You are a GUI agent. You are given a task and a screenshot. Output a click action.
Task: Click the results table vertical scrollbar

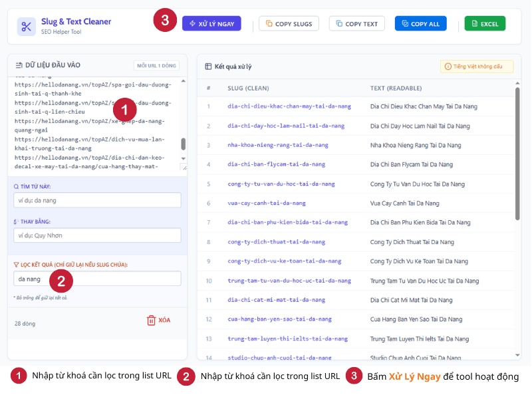click(517, 153)
